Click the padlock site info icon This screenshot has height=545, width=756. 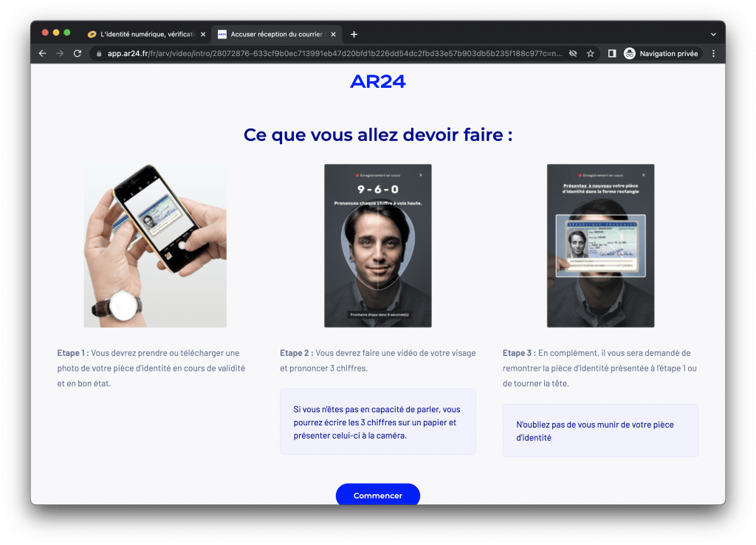[99, 53]
